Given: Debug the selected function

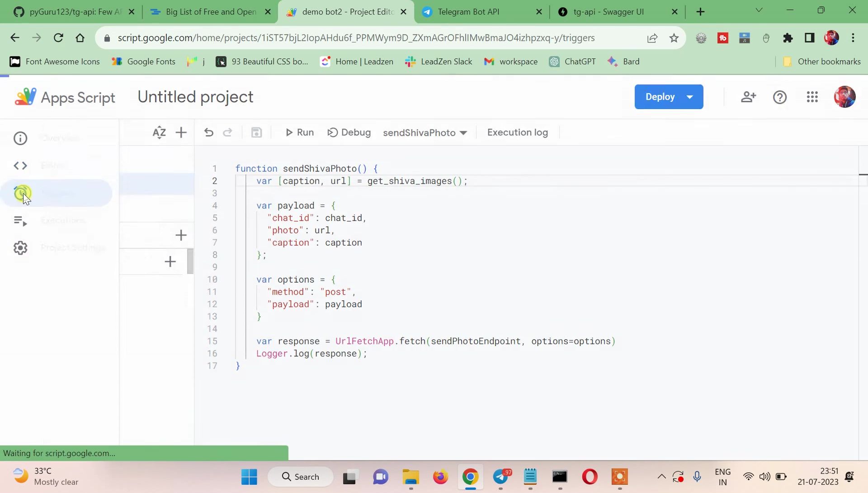Looking at the screenshot, I should 349,133.
